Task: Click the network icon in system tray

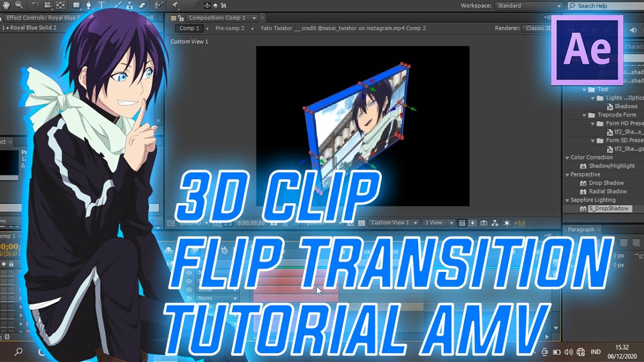Action: click(581, 351)
